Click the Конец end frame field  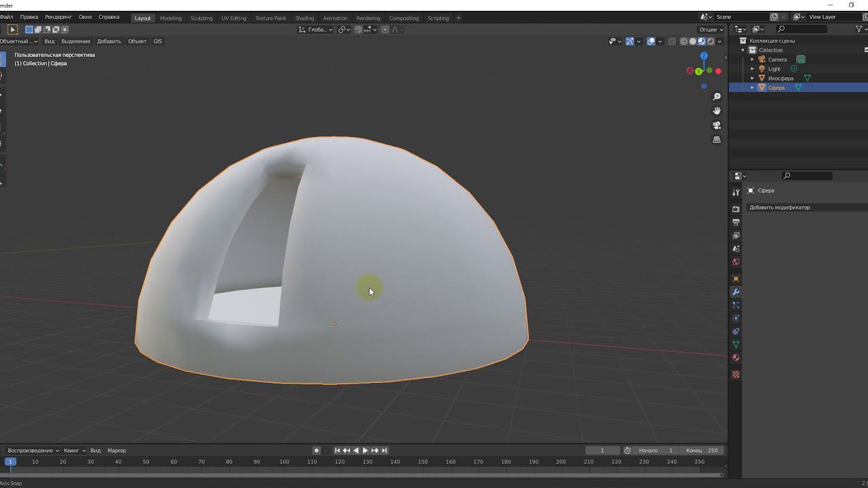point(702,451)
